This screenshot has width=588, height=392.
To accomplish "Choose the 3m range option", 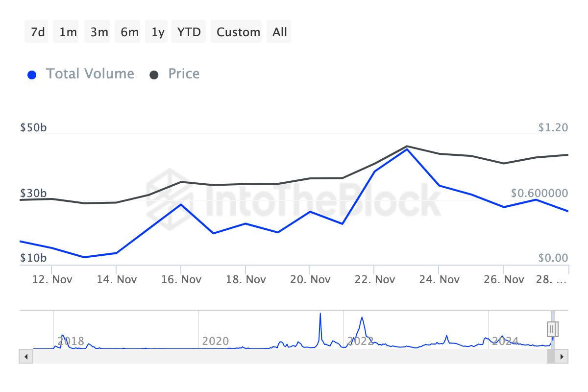I will pyautogui.click(x=99, y=32).
